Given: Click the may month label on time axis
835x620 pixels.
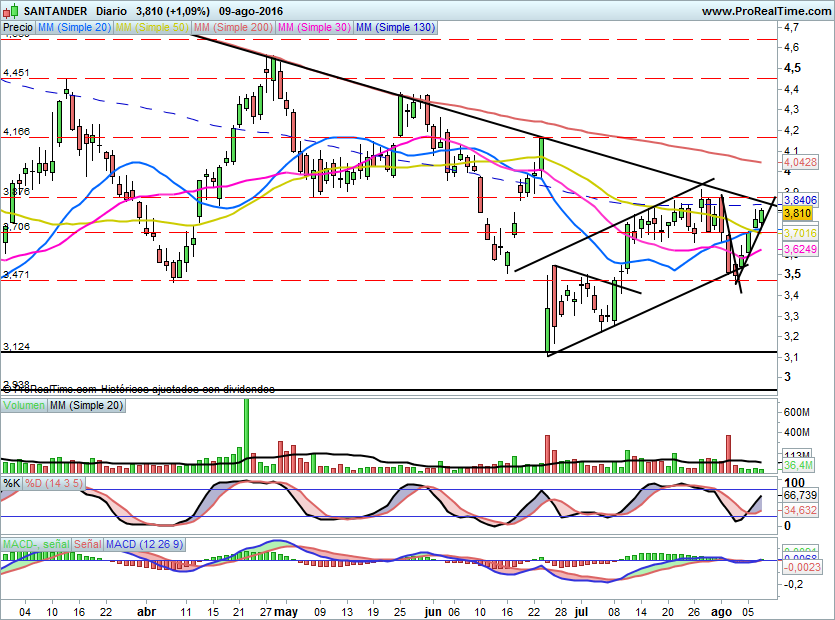Looking at the screenshot, I should click(286, 612).
